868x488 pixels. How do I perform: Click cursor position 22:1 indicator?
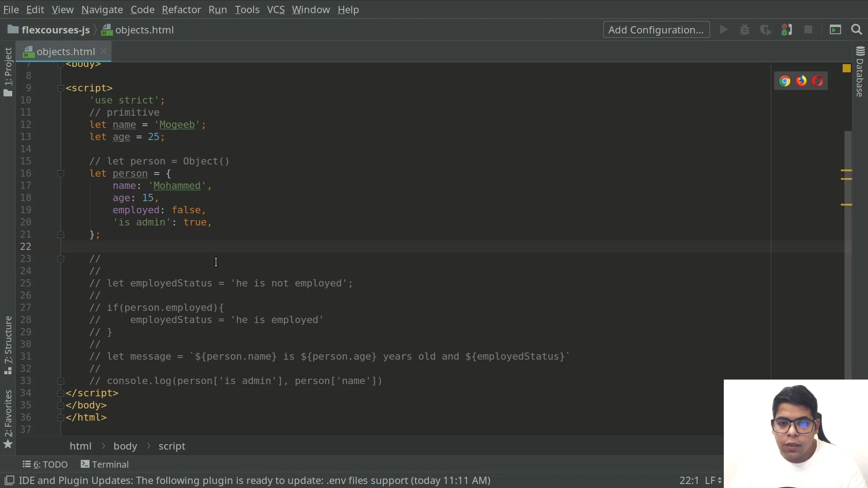coord(689,480)
